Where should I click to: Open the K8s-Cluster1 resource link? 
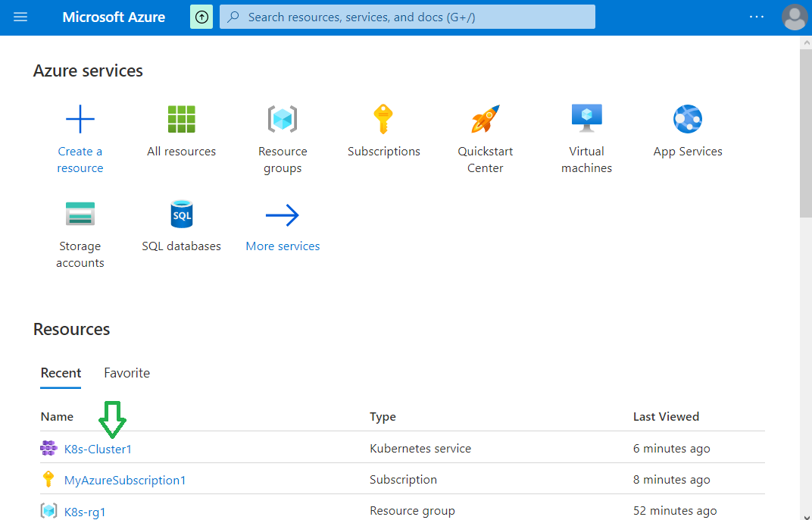(x=98, y=449)
